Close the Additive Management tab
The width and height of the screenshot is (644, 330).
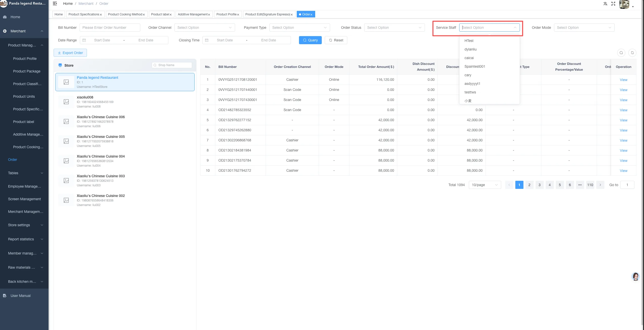[x=209, y=15]
